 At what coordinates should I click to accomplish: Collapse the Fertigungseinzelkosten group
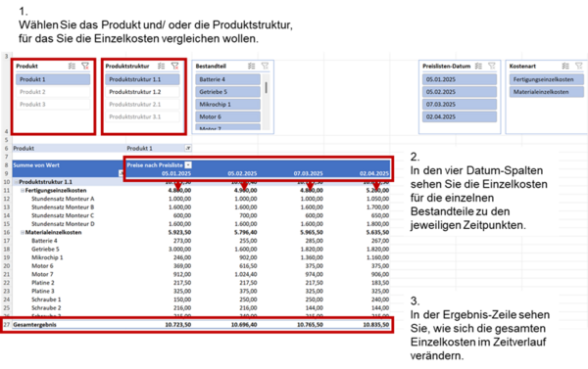pos(23,190)
